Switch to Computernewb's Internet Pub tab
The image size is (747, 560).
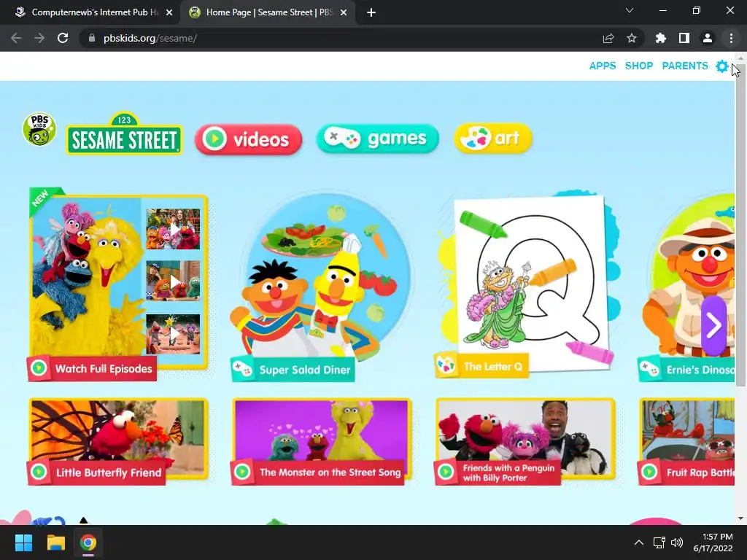90,12
